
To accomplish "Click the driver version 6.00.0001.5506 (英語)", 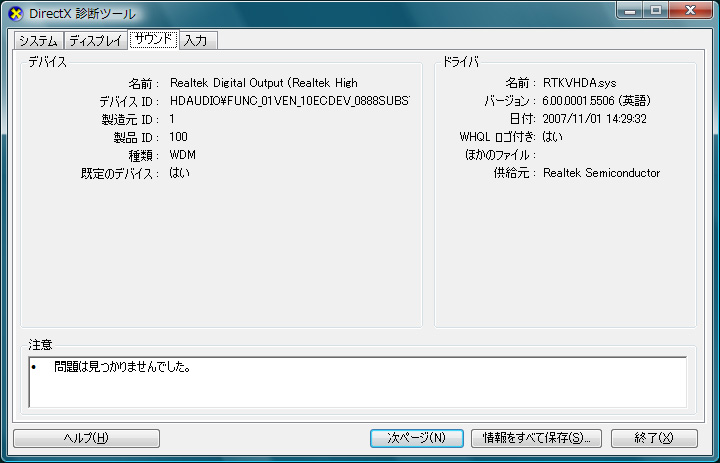I will pyautogui.click(x=596, y=101).
